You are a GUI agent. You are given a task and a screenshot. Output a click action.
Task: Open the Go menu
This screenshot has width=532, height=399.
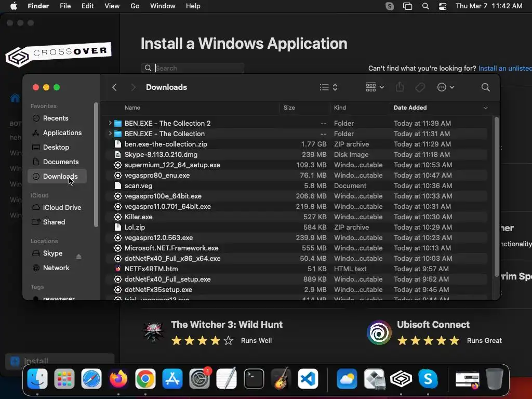[135, 6]
